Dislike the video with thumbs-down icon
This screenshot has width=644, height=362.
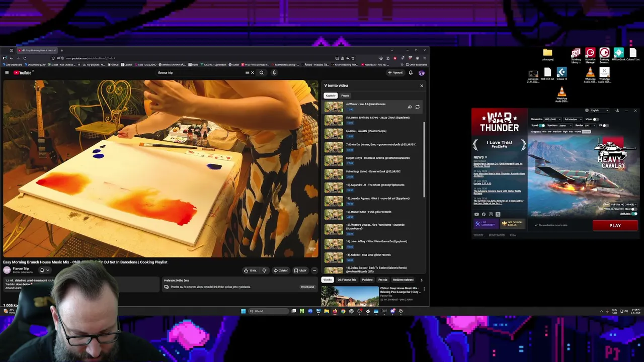pyautogui.click(x=264, y=270)
